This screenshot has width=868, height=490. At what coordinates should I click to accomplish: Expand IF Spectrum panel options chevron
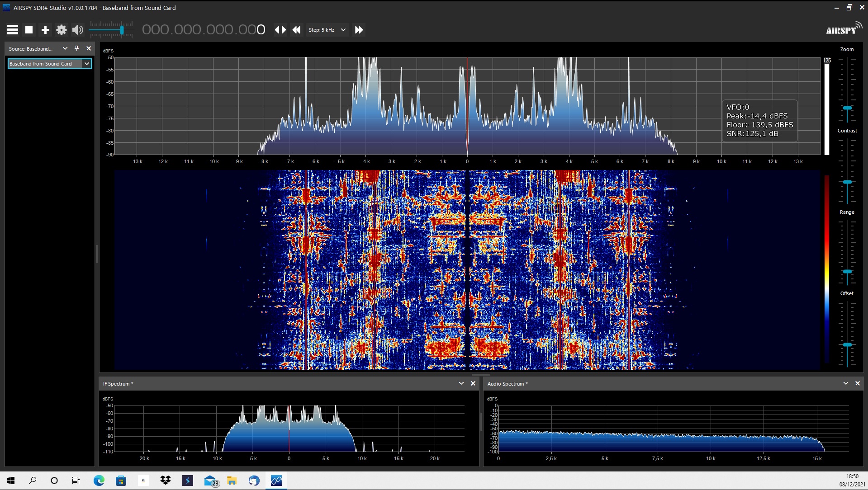pyautogui.click(x=461, y=383)
